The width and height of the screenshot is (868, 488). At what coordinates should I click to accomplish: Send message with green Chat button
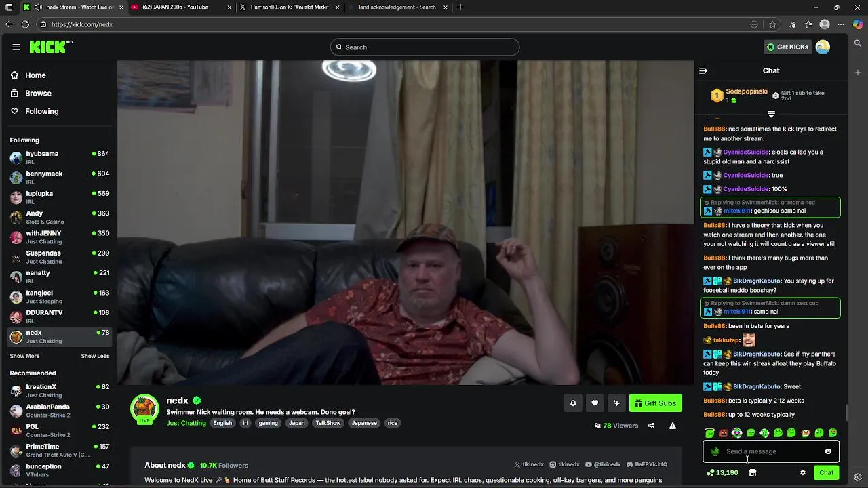[826, 473]
